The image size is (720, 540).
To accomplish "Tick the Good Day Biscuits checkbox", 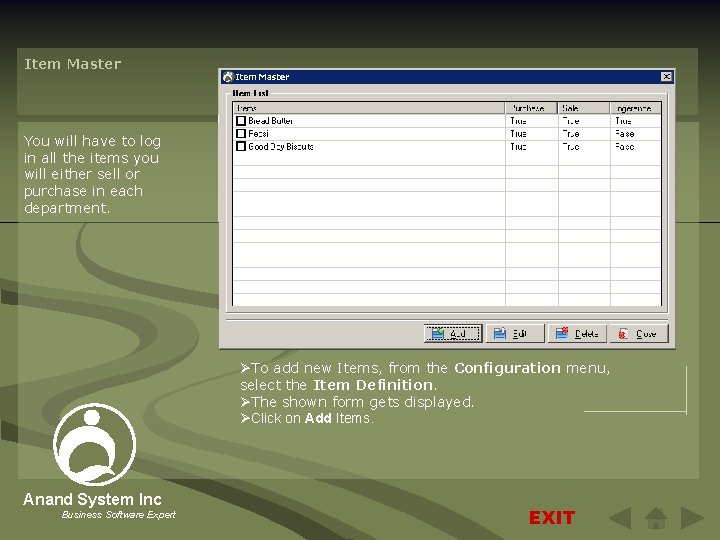I will point(241,146).
